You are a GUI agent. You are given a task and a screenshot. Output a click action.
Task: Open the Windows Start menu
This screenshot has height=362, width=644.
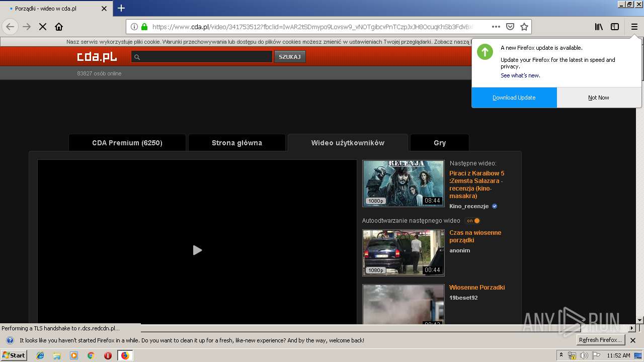14,355
